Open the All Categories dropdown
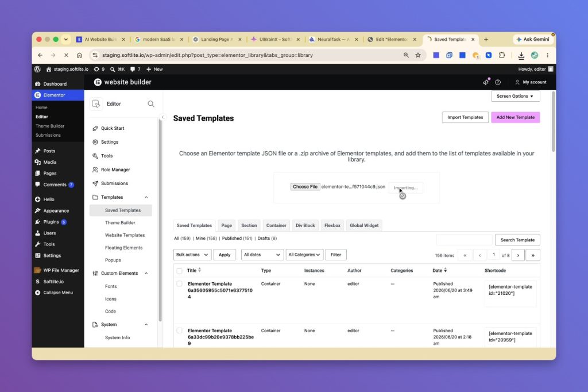Viewport: 588px width, 392px height. pyautogui.click(x=304, y=255)
